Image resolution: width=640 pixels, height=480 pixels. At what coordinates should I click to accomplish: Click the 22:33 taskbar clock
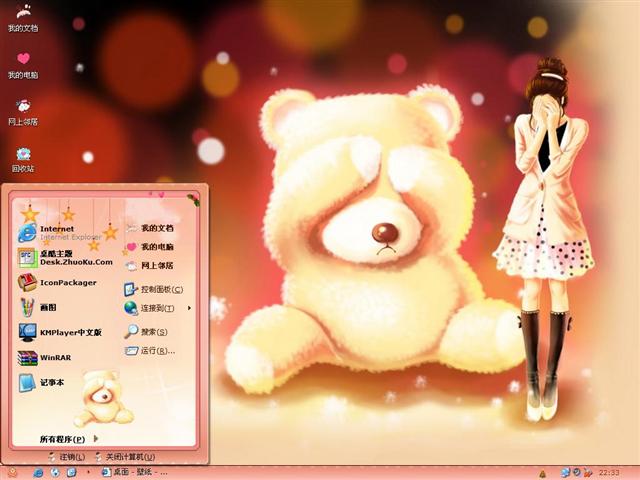(x=609, y=473)
